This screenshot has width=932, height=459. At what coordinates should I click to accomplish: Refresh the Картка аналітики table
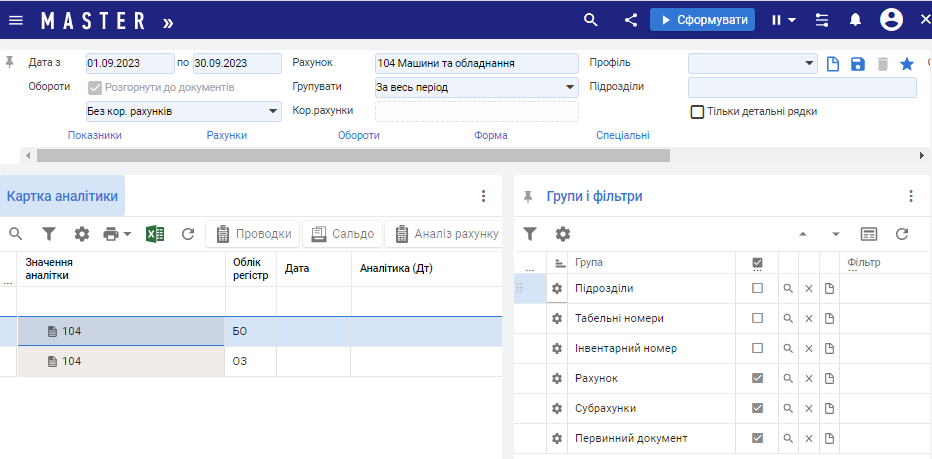pos(187,234)
